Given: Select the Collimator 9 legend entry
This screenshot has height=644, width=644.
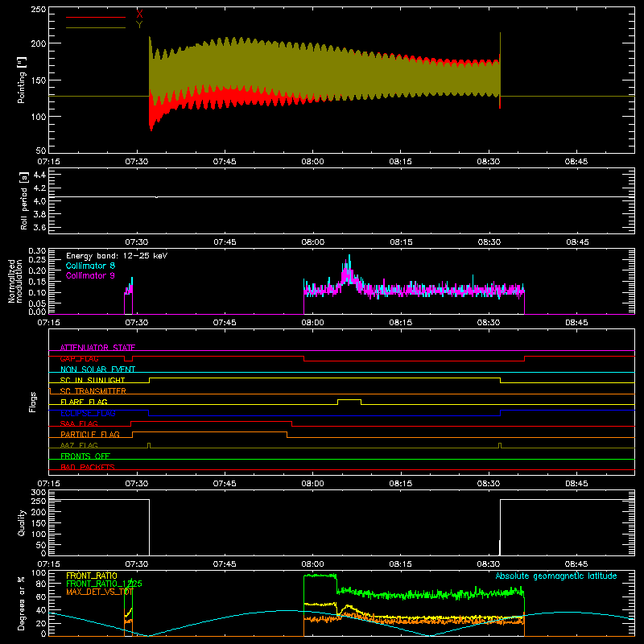Looking at the screenshot, I should (x=90, y=275).
